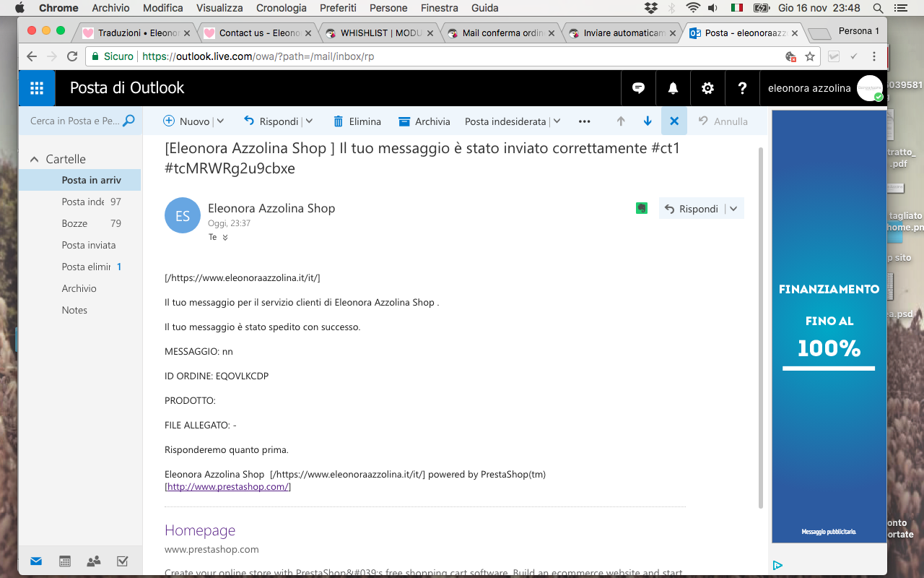The image size is (924, 578).
Task: Open the Chrome three-dot menu
Action: [874, 56]
